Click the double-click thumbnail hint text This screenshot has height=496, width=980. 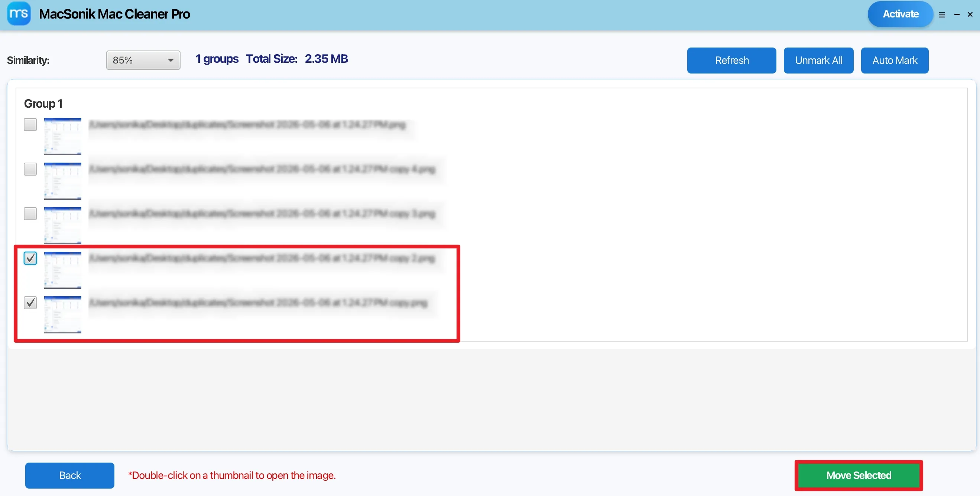(x=232, y=475)
